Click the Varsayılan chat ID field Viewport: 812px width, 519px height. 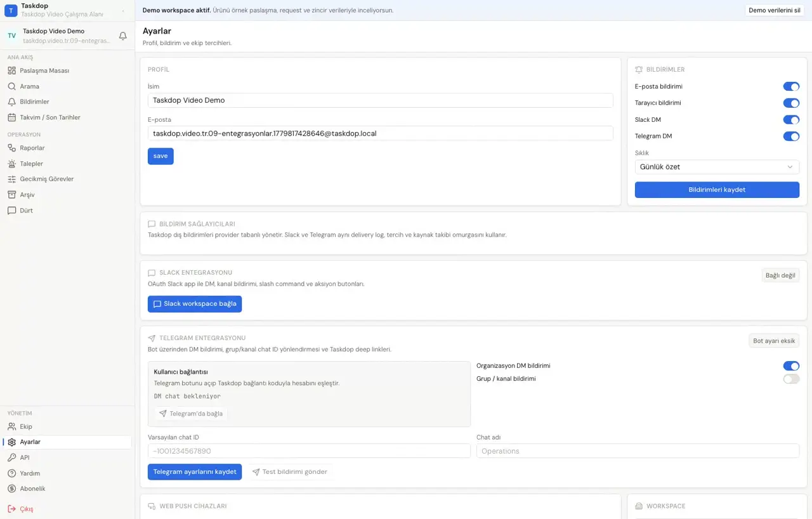[309, 451]
